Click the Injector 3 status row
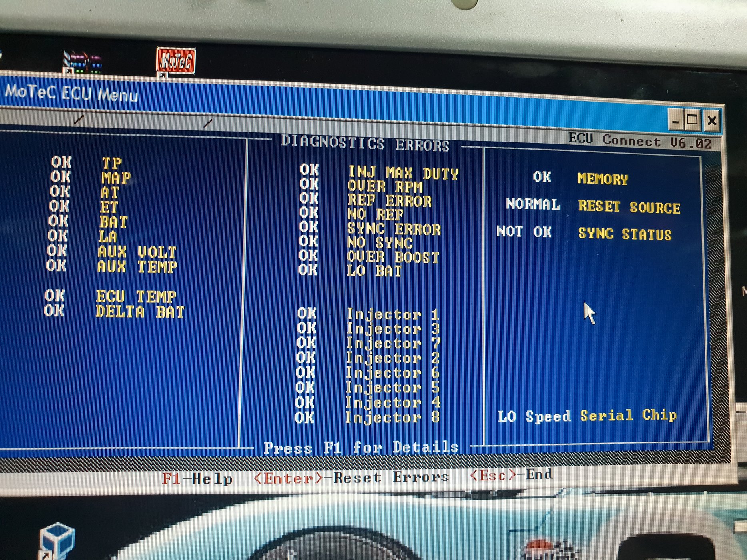 click(368, 328)
